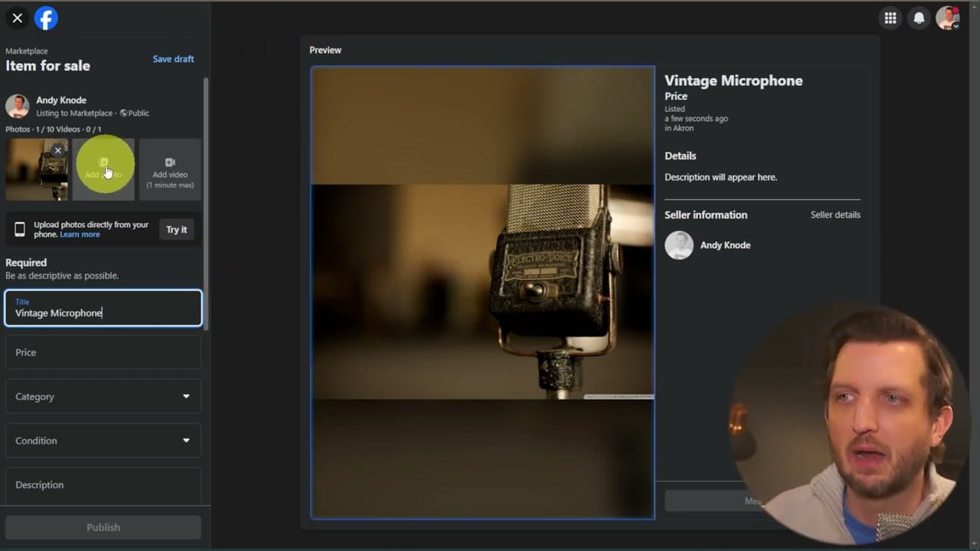Expand the Condition dropdown

103,441
